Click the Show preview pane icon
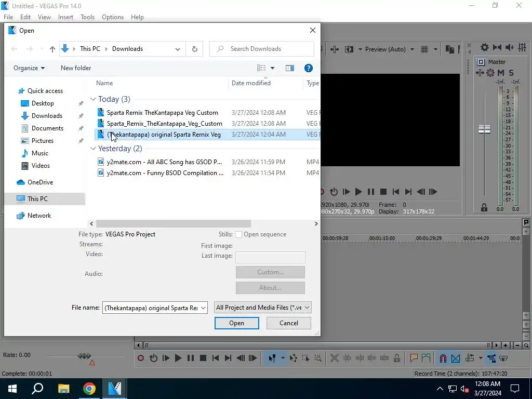The height and width of the screenshot is (399, 532). tap(290, 68)
